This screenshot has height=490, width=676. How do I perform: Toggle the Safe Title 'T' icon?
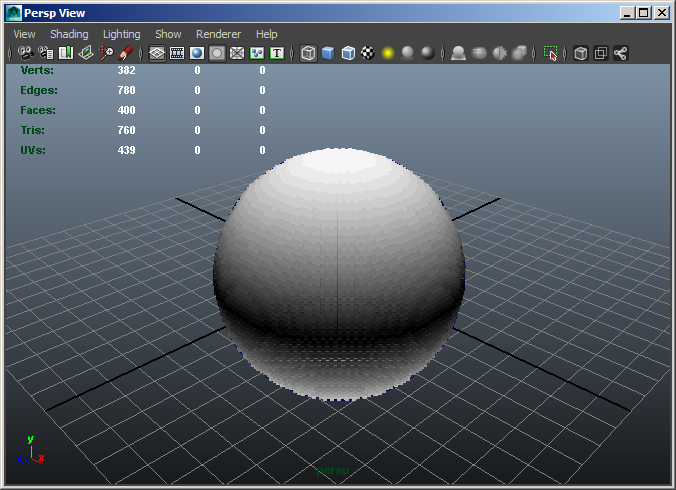pyautogui.click(x=277, y=53)
